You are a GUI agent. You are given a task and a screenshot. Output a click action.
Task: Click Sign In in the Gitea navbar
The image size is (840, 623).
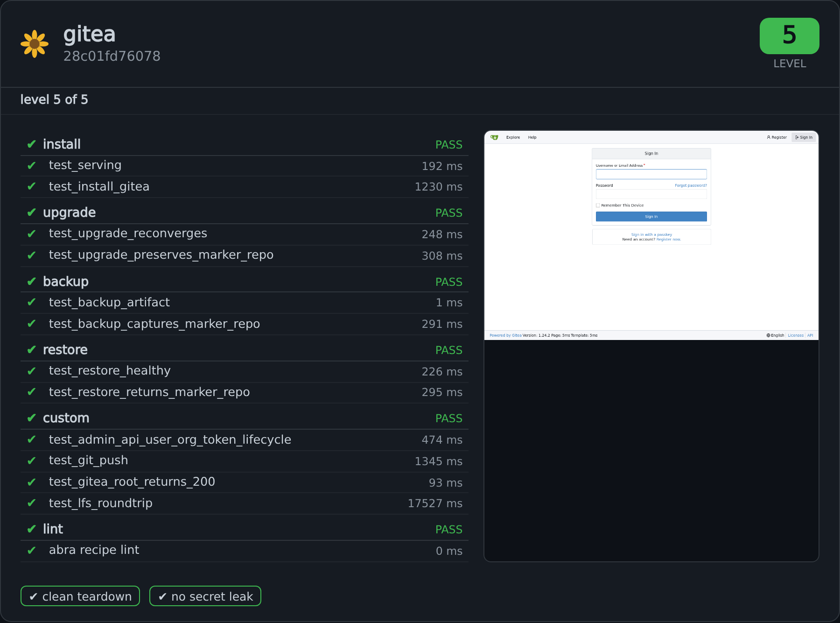tap(804, 137)
